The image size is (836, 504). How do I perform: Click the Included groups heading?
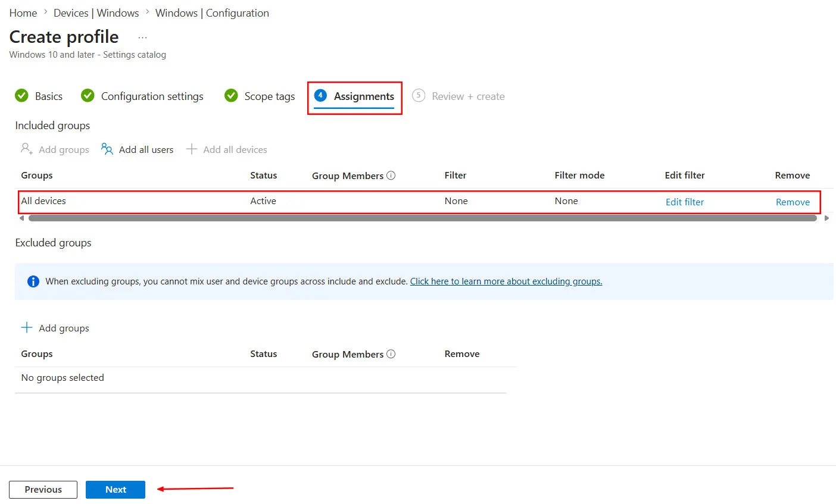(52, 126)
